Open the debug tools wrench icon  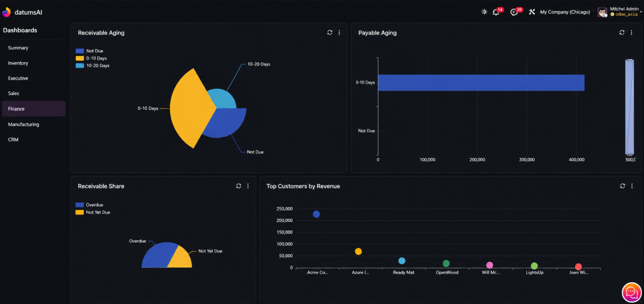click(532, 12)
